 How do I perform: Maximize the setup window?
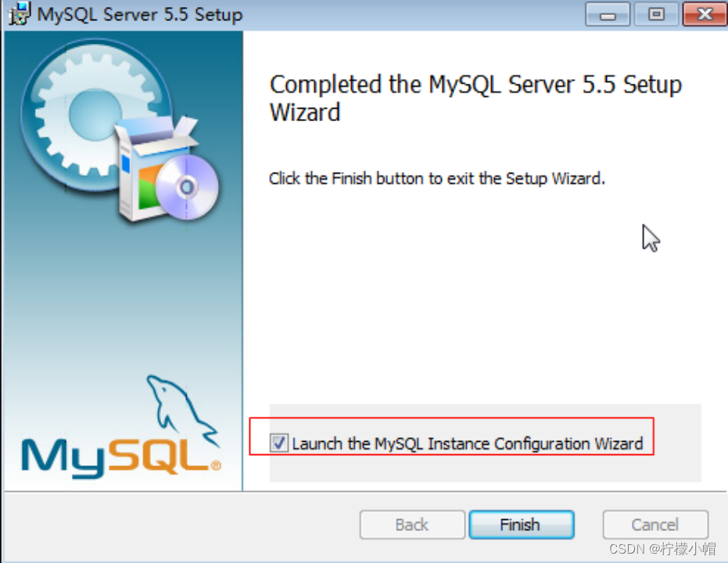pos(655,15)
